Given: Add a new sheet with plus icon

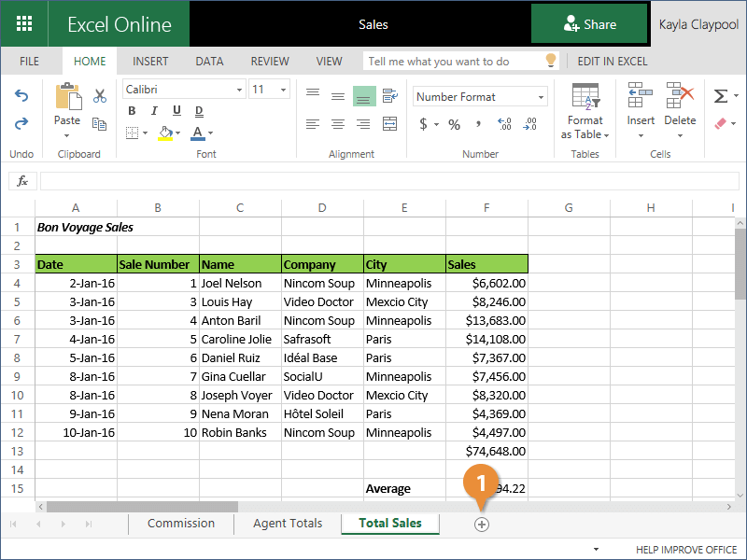Looking at the screenshot, I should click(482, 525).
